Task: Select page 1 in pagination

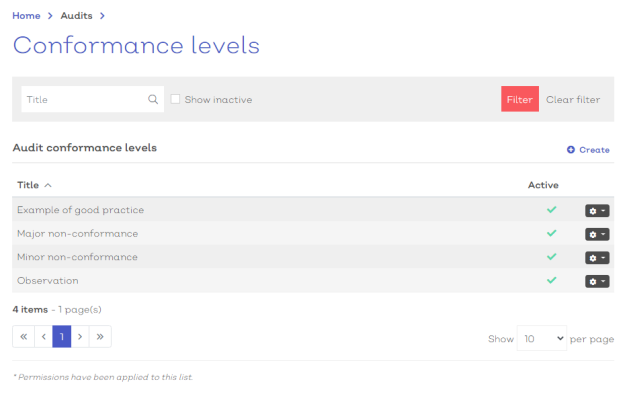Action: pos(61,337)
